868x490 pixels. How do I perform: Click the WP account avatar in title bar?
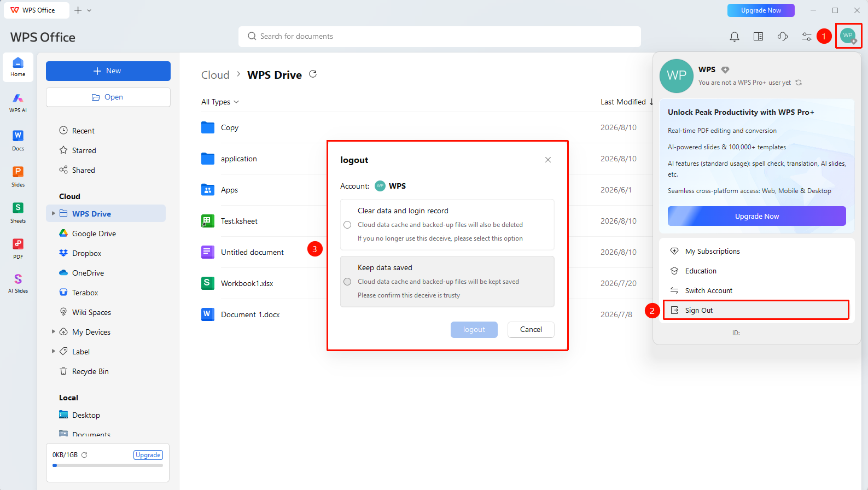[848, 36]
